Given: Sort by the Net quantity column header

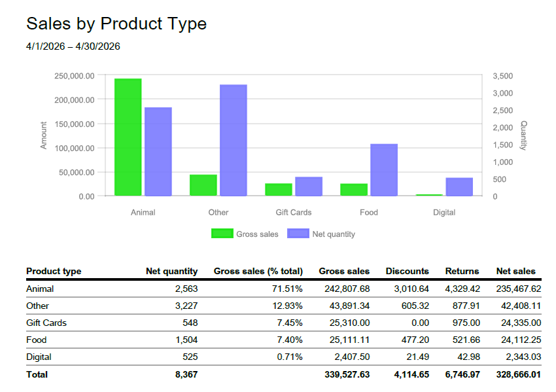Looking at the screenshot, I should (171, 271).
